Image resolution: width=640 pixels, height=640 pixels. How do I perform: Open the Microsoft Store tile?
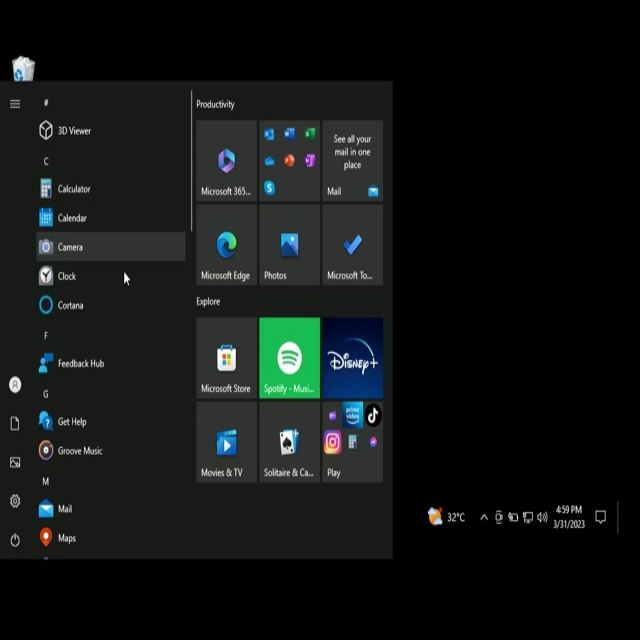coord(227,358)
